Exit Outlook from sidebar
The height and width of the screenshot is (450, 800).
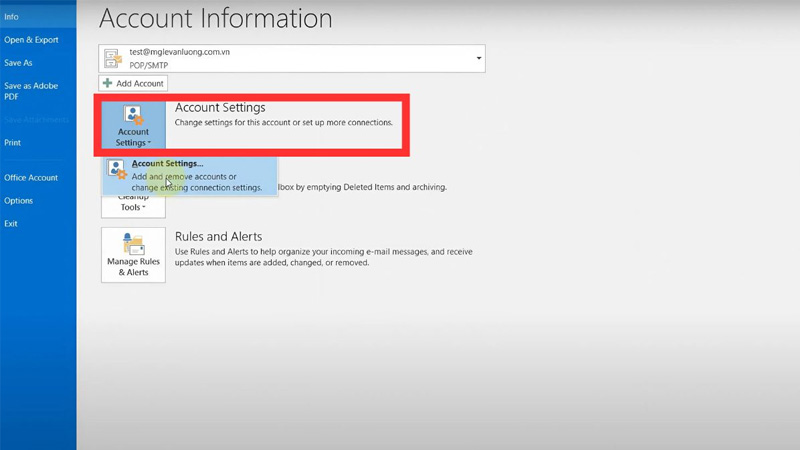pos(11,223)
